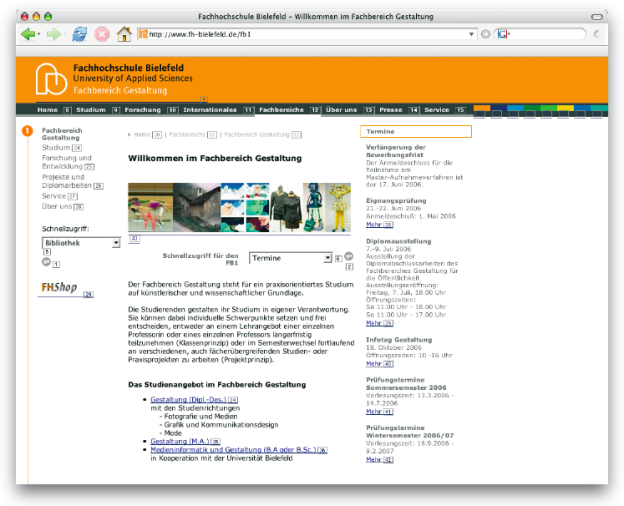Image resolution: width=624 pixels, height=506 pixels.
Task: Click the Schnellzugriff label in sidebar
Action: (66, 229)
